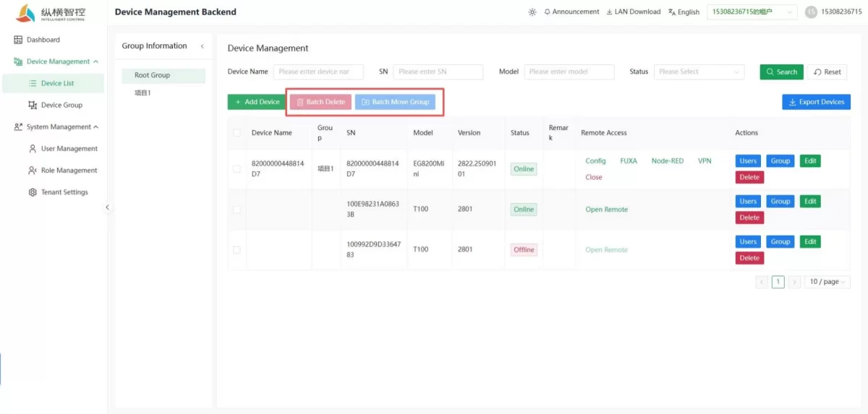Click Users button for Online T100 row
The image size is (868, 414).
(748, 202)
